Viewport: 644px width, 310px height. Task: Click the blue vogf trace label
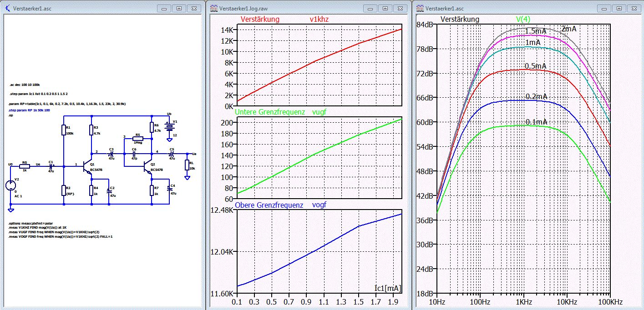320,205
